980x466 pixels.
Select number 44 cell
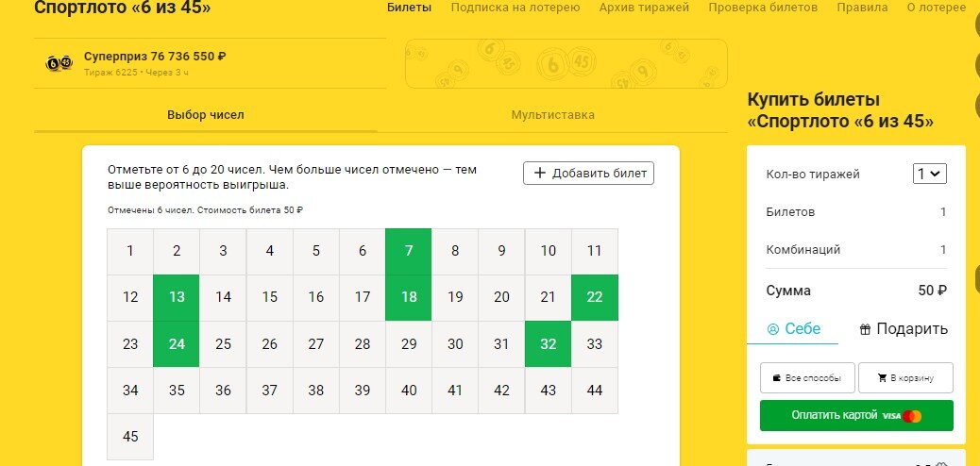pyautogui.click(x=595, y=391)
